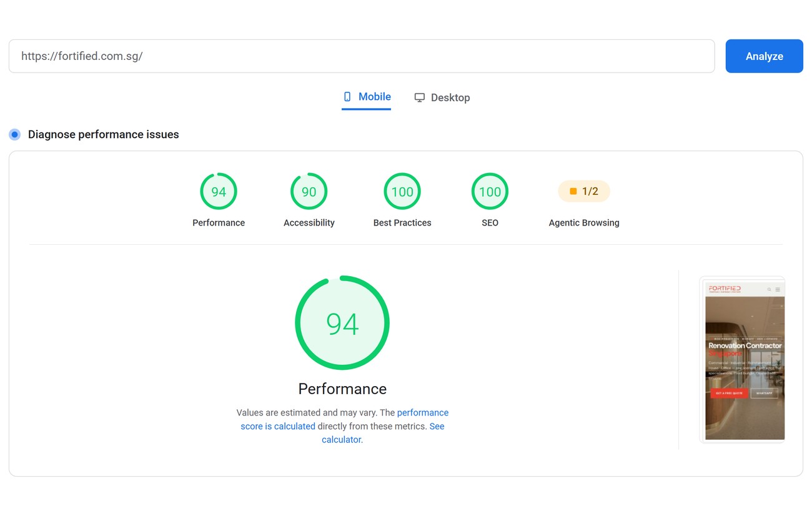Viewport: 812px width, 516px height.
Task: Open the Best Practices 100 score gauge
Action: (x=402, y=191)
